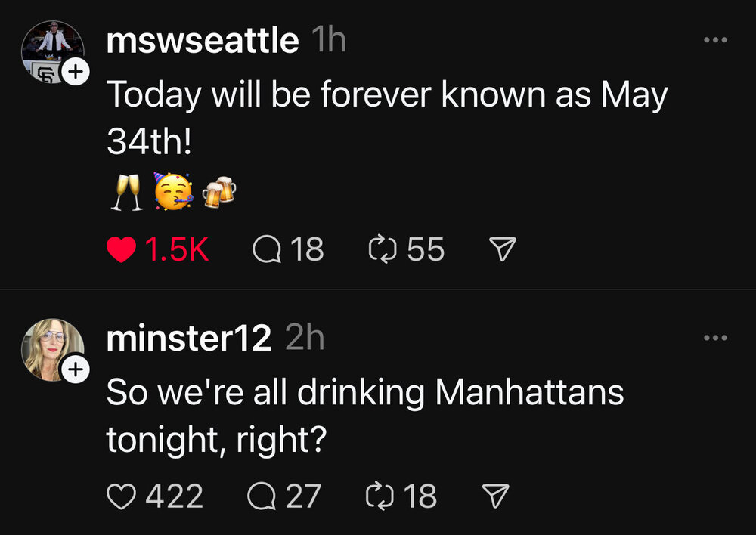
Task: Share the minster12 post via paper plane
Action: [x=494, y=496]
